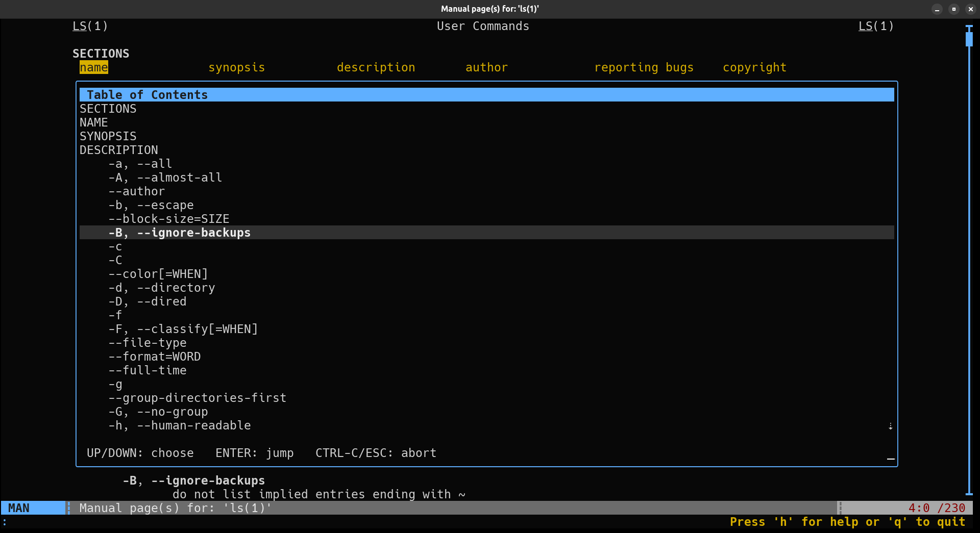
Task: Jump to the synopsis section link
Action: pyautogui.click(x=236, y=67)
